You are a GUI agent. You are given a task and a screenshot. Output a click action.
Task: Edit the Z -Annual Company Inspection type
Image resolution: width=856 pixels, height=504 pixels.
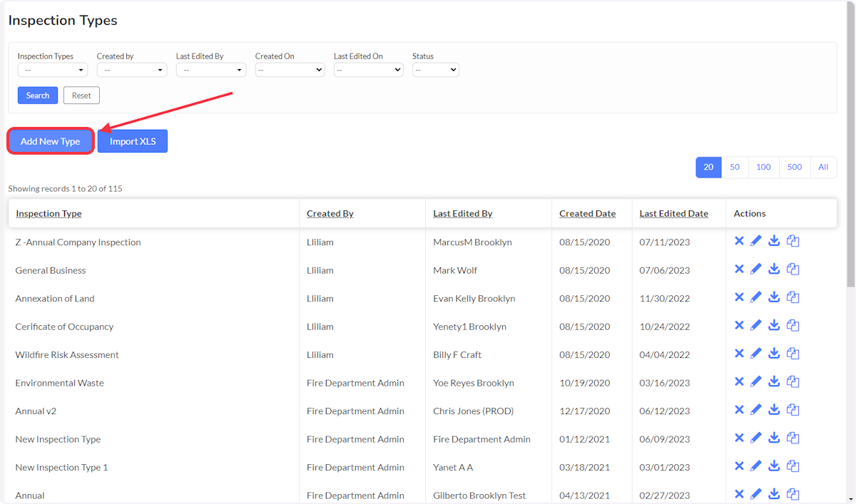(756, 241)
